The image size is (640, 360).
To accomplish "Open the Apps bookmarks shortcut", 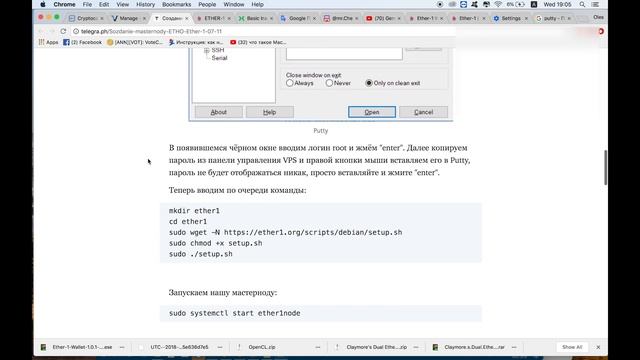I will tap(48, 42).
